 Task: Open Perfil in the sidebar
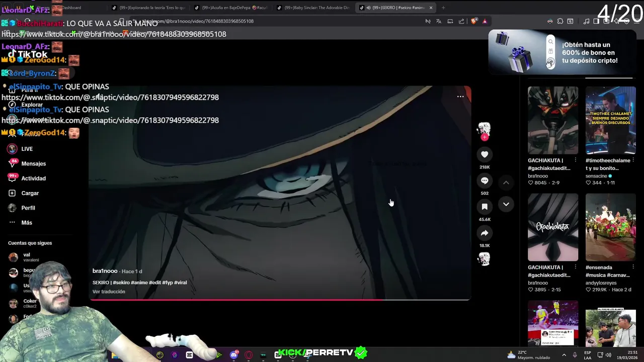(x=22, y=208)
